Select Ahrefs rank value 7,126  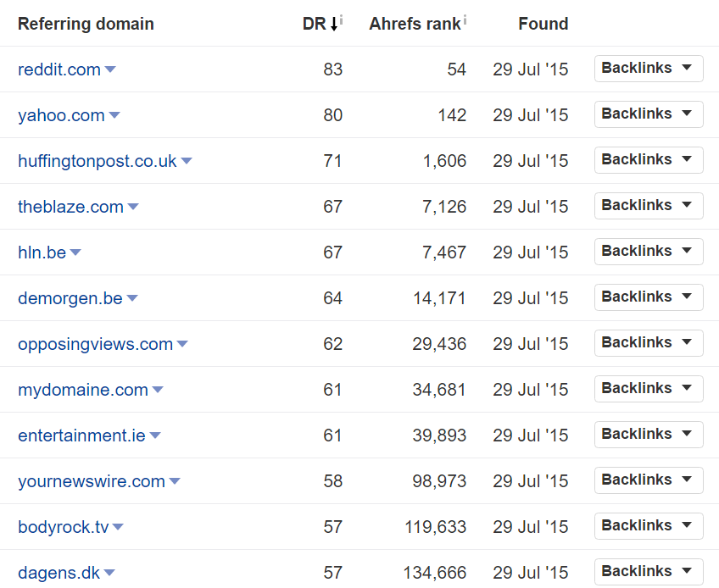(445, 207)
